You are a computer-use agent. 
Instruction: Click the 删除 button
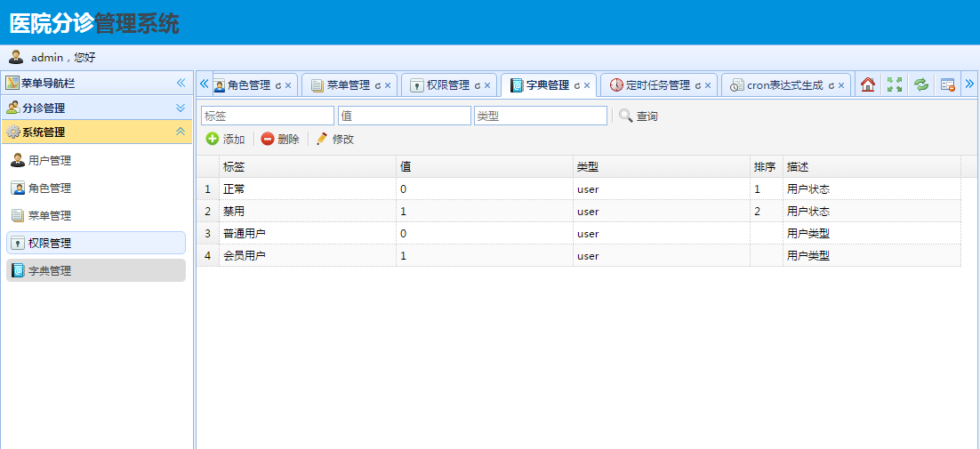281,140
